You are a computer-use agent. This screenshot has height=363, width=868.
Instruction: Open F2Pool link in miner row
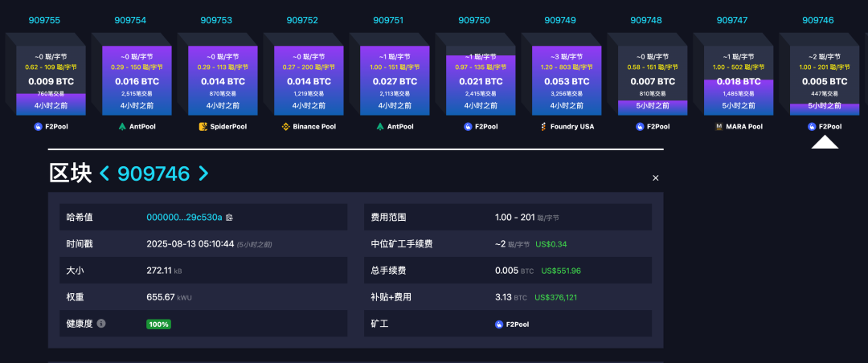(518, 324)
